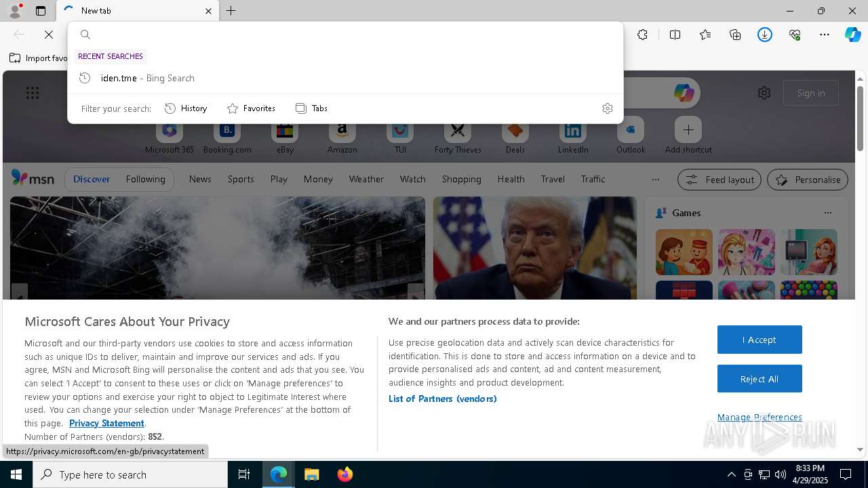Open the Weather category
Screen dimensions: 868x488
click(366, 180)
